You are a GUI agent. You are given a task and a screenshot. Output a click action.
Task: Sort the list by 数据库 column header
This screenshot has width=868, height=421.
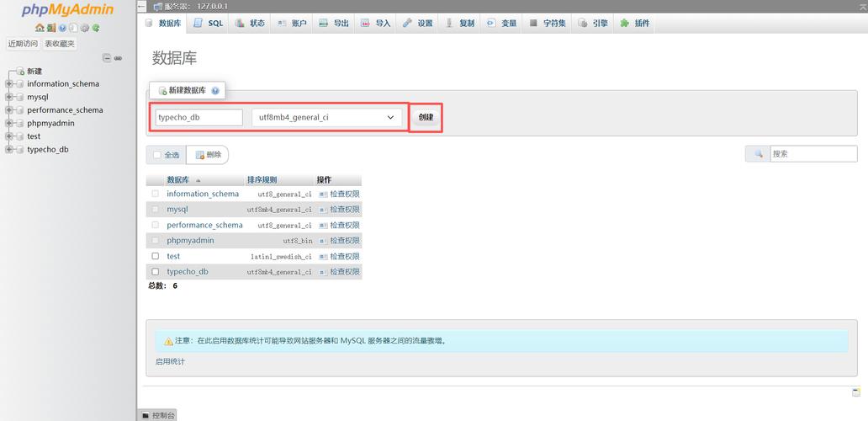click(177, 180)
